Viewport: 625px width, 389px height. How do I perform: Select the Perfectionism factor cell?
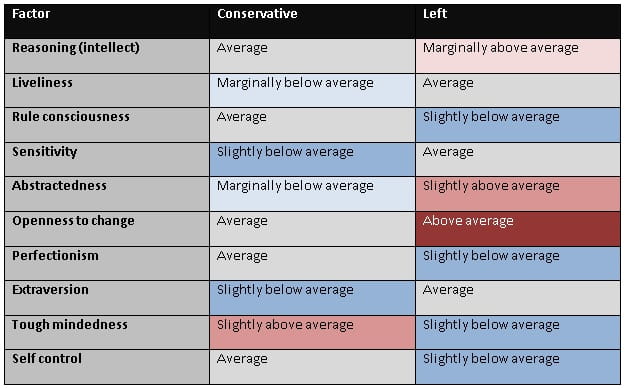pos(107,263)
